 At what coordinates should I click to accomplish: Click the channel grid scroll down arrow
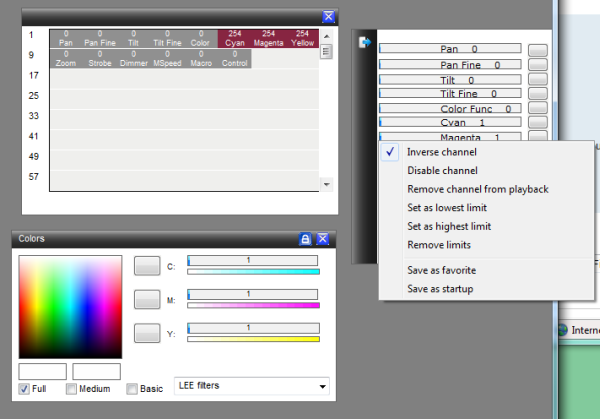(326, 184)
